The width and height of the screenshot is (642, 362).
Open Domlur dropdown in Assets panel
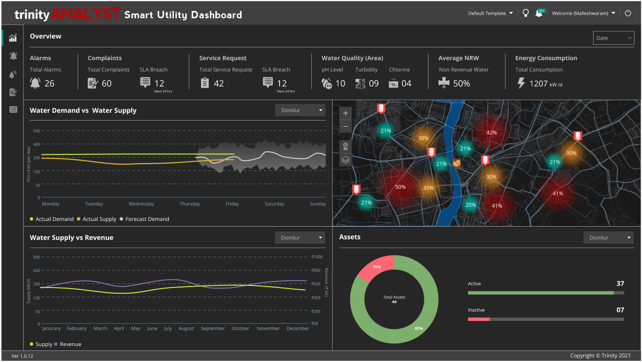pos(608,238)
